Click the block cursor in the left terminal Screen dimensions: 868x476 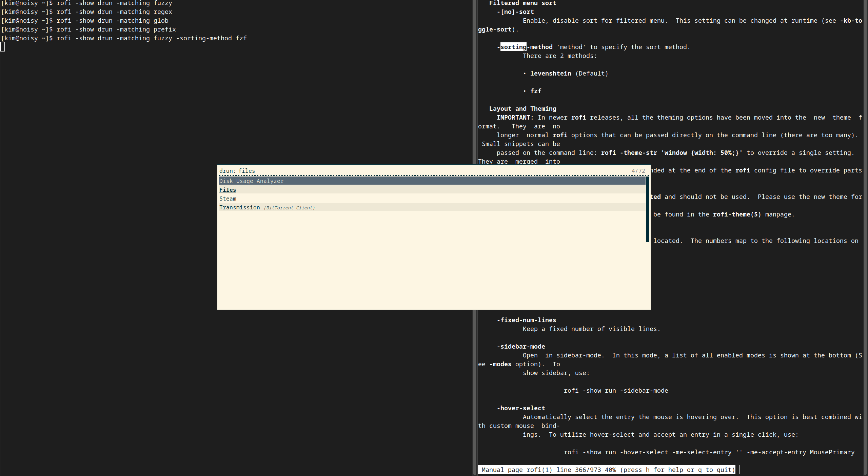coord(3,47)
